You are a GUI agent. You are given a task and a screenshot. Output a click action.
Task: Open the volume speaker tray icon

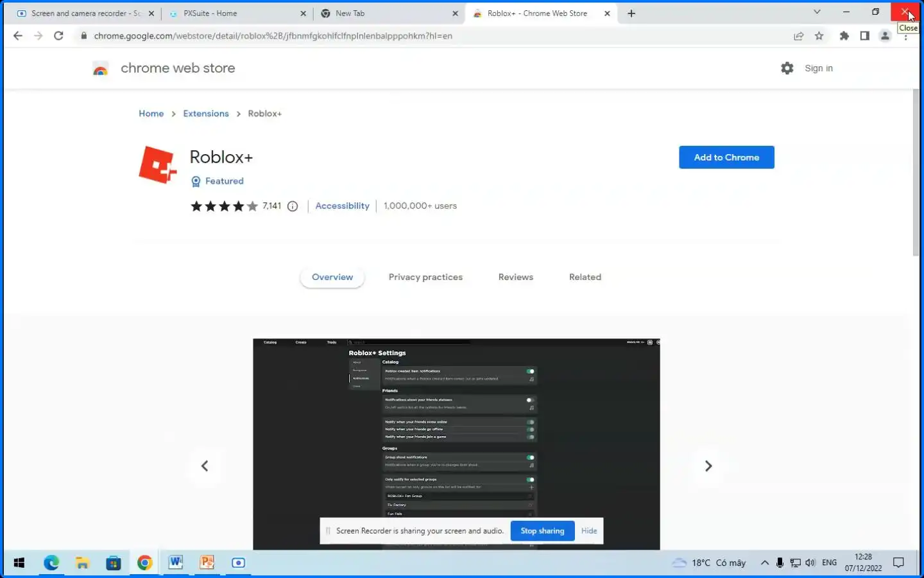(810, 563)
